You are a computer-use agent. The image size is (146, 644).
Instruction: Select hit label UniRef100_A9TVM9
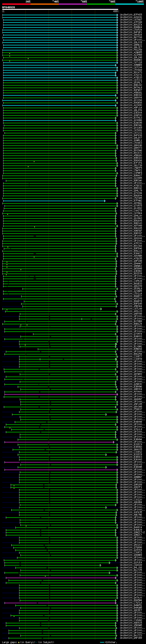click(x=131, y=226)
